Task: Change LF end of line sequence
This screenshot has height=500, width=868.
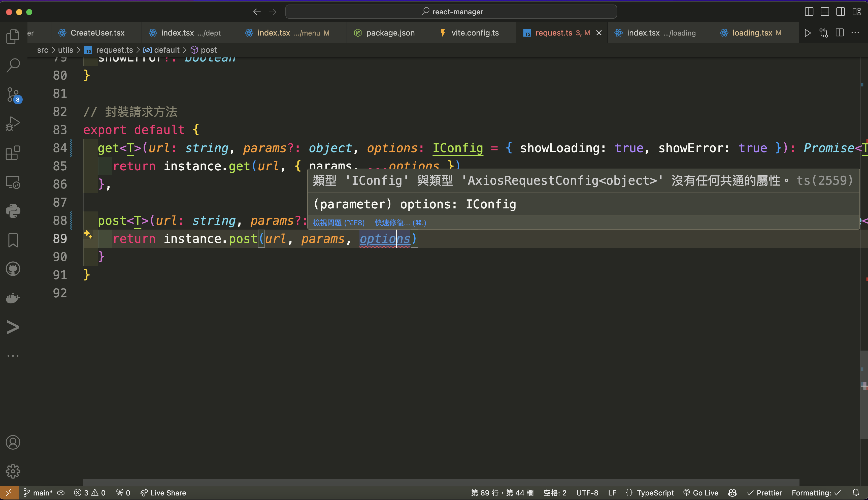Action: pos(612,493)
